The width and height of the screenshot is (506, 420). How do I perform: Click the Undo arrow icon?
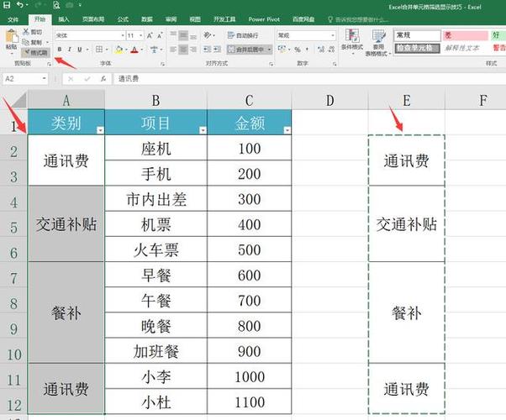20,5
